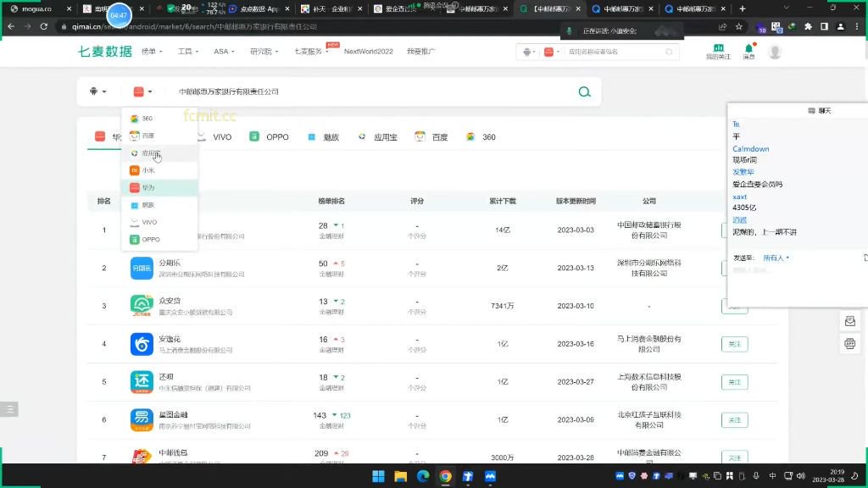Click the 累计下载 column header

click(x=502, y=202)
